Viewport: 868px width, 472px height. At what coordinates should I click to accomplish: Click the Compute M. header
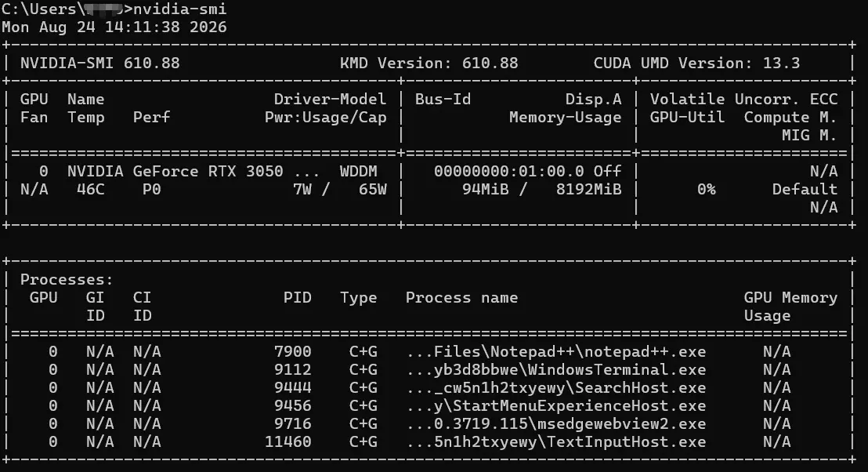(x=790, y=118)
